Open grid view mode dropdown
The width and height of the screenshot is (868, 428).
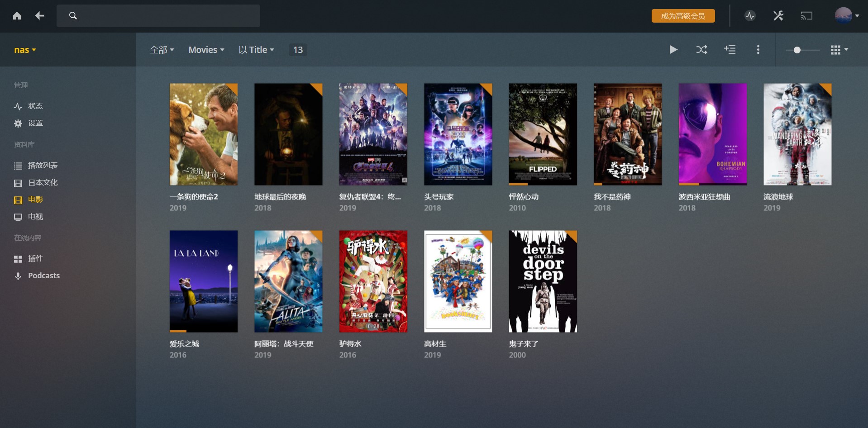pyautogui.click(x=839, y=50)
